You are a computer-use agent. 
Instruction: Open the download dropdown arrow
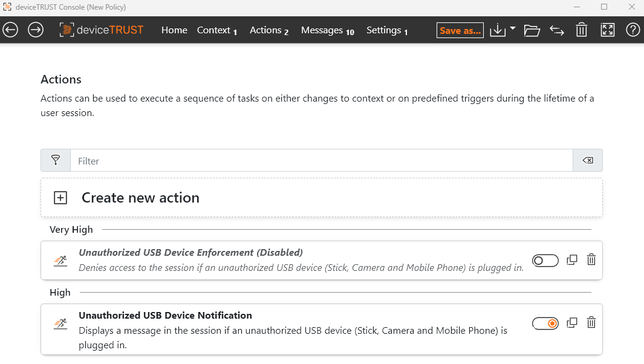coord(511,29)
